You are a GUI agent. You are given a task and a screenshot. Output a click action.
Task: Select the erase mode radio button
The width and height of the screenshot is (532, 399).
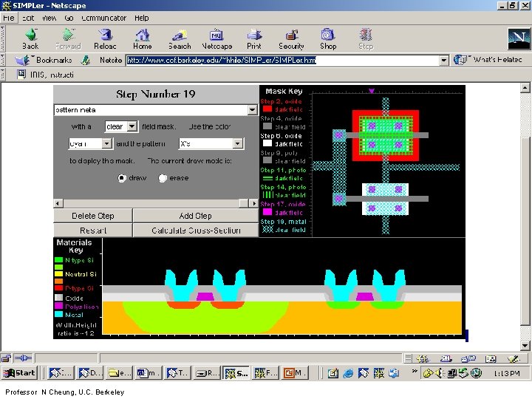[163, 178]
